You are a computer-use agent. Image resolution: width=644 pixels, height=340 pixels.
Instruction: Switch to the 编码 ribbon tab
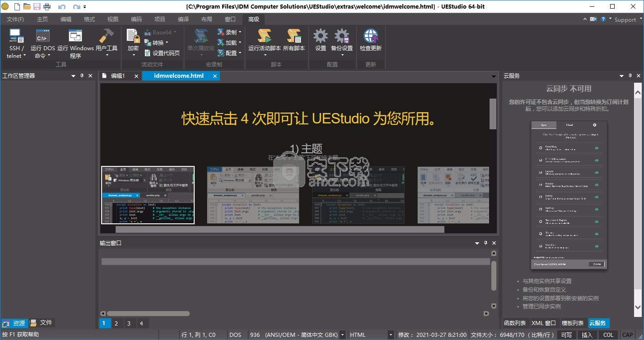[136, 19]
